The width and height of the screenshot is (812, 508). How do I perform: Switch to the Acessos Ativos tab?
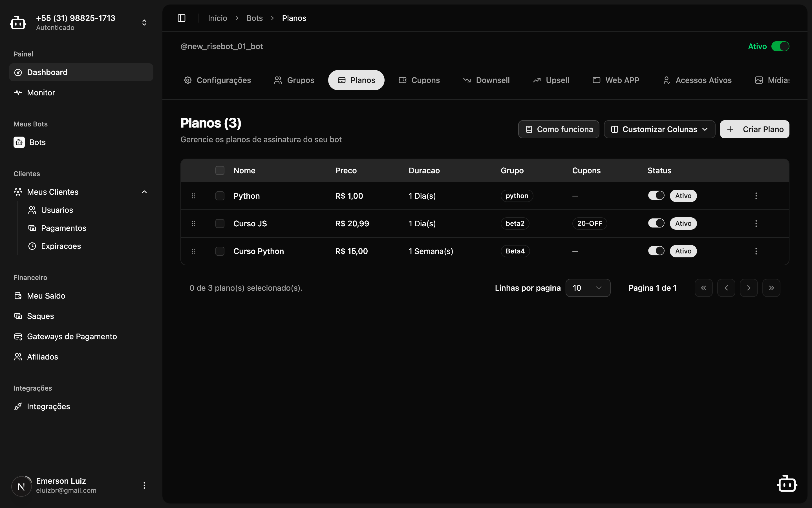(x=697, y=80)
